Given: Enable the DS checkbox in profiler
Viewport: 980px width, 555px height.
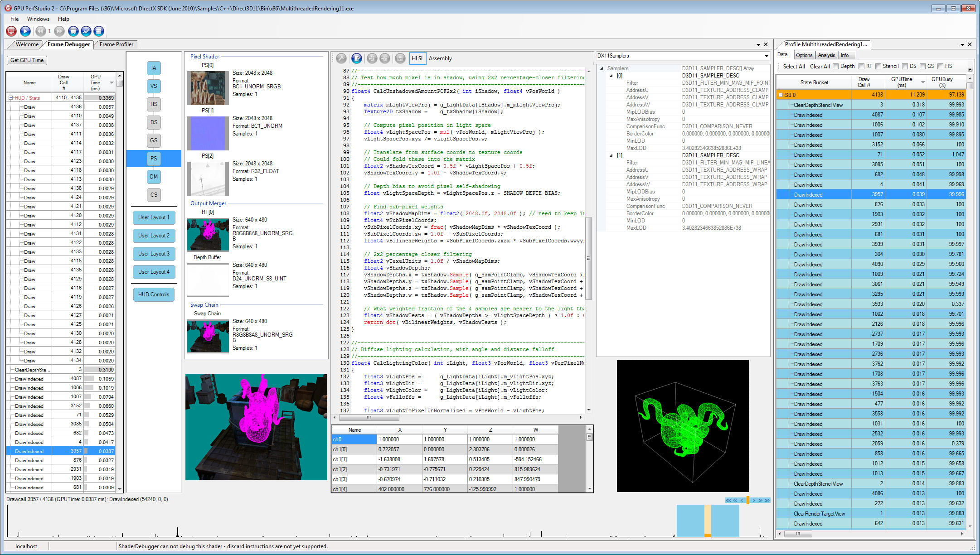Looking at the screenshot, I should (x=905, y=67).
